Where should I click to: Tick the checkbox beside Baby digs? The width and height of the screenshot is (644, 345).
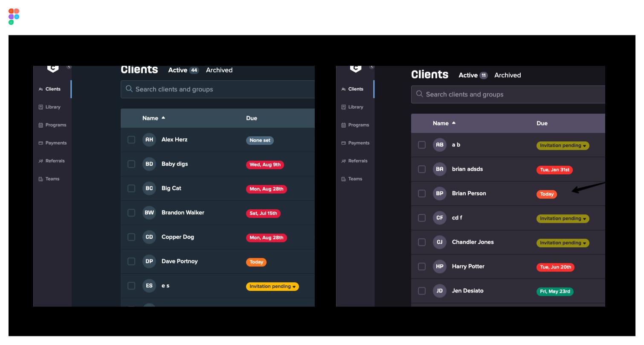point(131,164)
